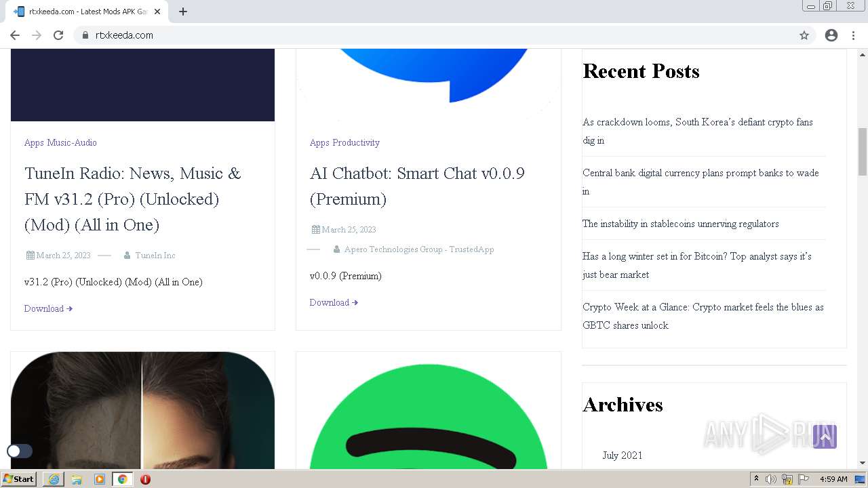Open the TuneIn Inc author link
The image size is (868, 488).
155,256
